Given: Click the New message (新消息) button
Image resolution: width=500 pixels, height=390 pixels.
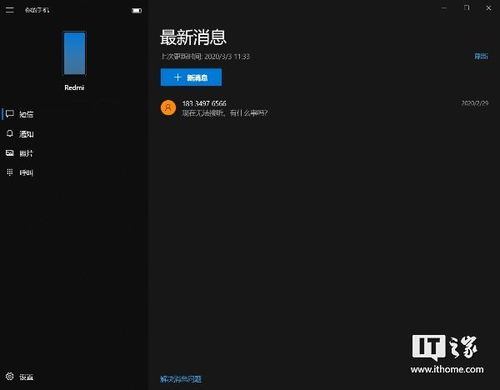Looking at the screenshot, I should [x=191, y=77].
